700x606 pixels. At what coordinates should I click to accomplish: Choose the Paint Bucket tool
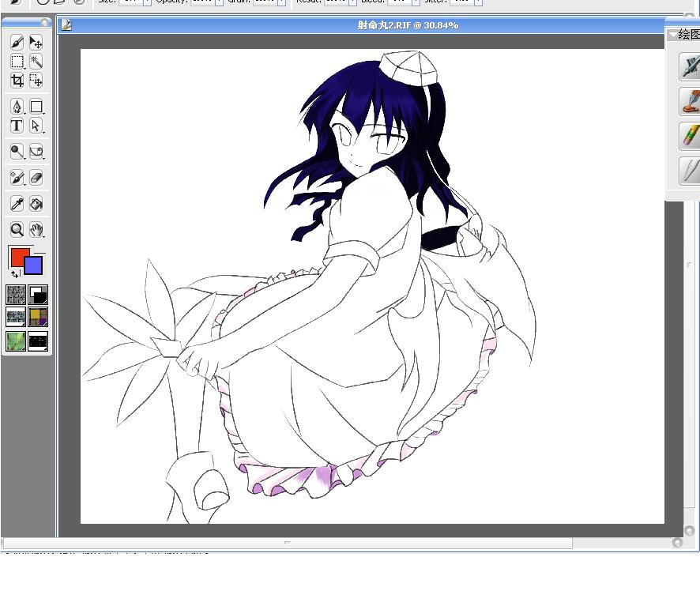pyautogui.click(x=36, y=204)
